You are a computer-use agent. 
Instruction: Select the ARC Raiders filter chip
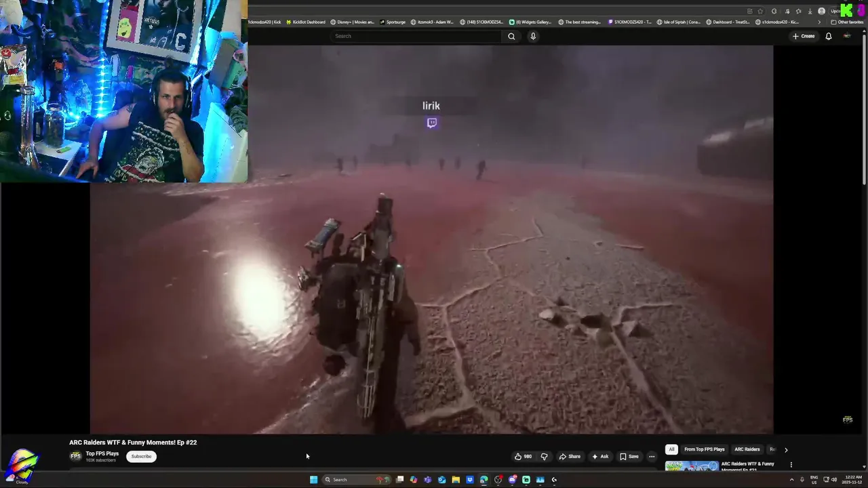(747, 449)
